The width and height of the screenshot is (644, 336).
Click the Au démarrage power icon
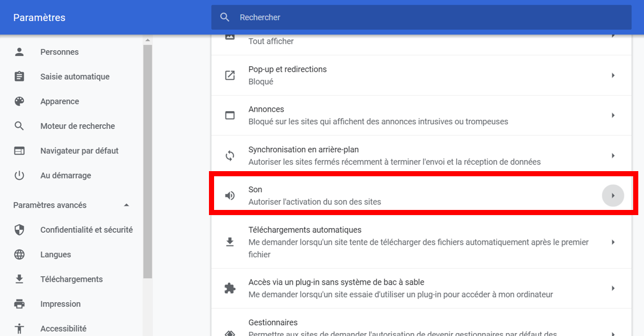(x=19, y=176)
